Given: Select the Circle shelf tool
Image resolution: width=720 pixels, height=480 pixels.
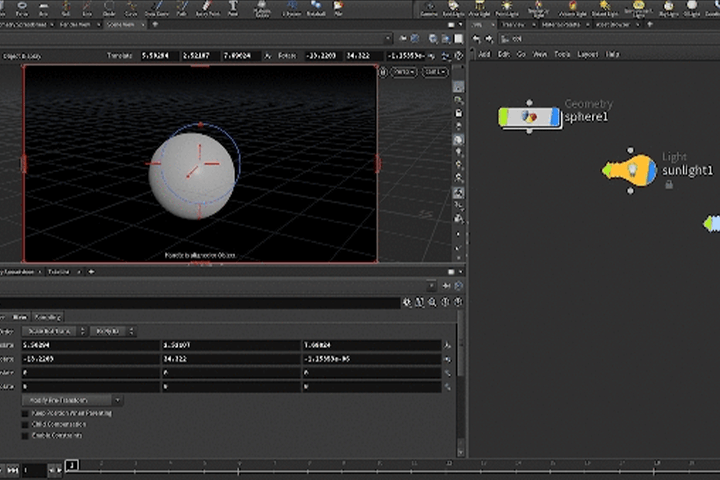Looking at the screenshot, I should tap(109, 8).
